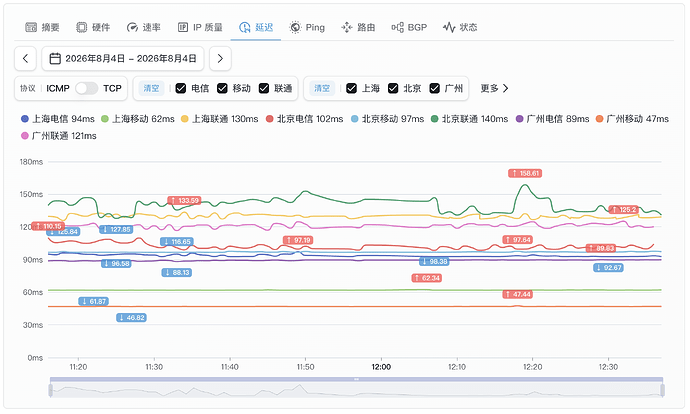Select the IP 质量 tab

(x=200, y=27)
